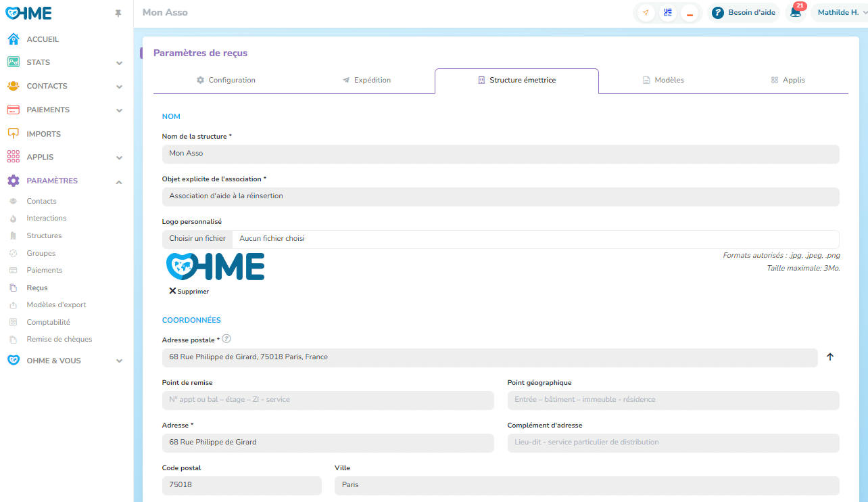Screen dimensions: 868x502
Task: Expand the OHME & VOUS section
Action: (119, 361)
